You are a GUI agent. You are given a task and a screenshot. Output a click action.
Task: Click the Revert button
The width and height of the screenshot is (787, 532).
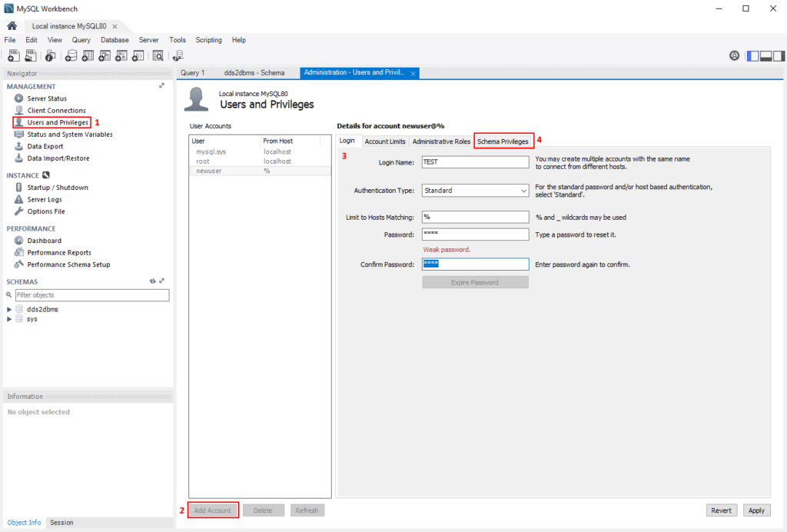pos(721,510)
